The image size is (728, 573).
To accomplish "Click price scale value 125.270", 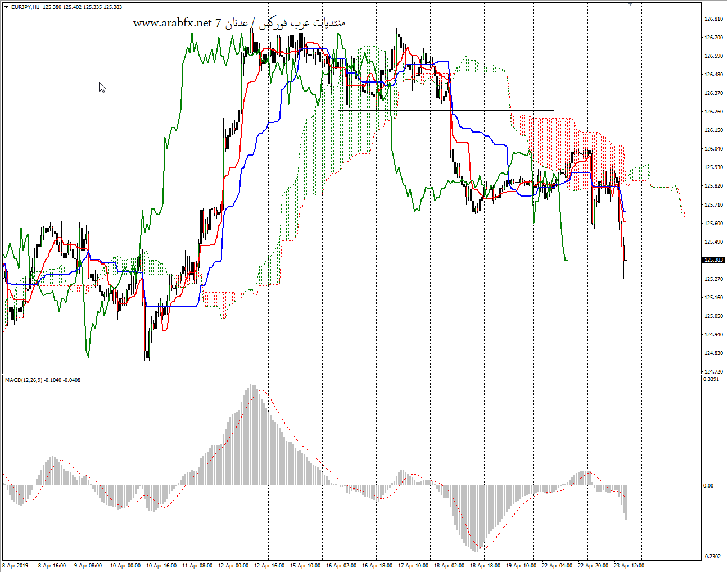I will pos(713,279).
